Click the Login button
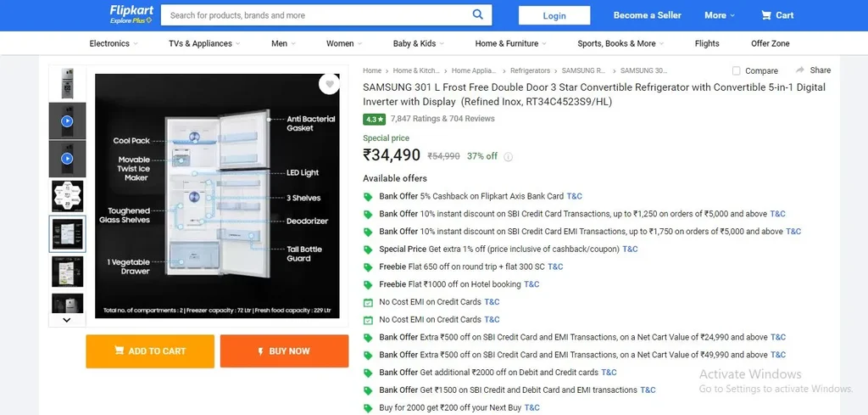This screenshot has width=868, height=415. pos(554,15)
